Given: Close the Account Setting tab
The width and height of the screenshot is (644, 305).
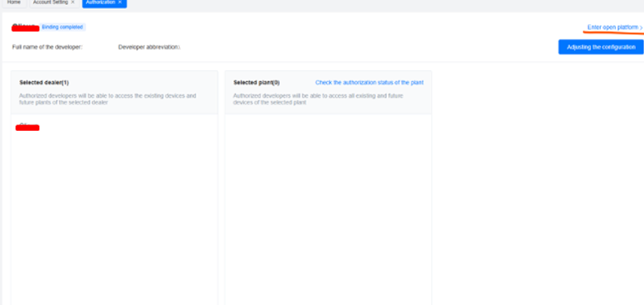Looking at the screenshot, I should point(73,2).
